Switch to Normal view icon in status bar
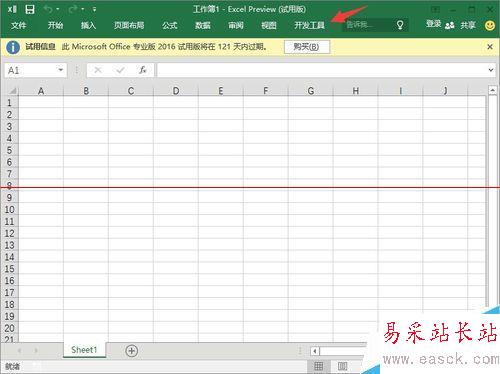Image resolution: width=500 pixels, height=374 pixels. [319, 366]
